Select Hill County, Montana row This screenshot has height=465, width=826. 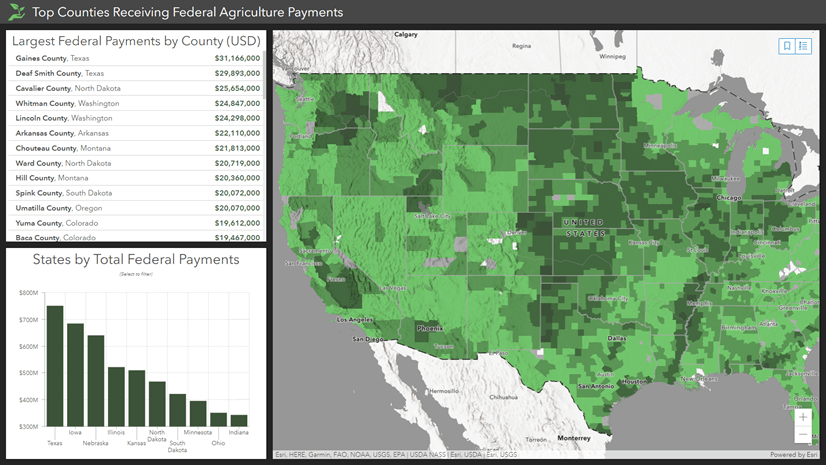pos(136,178)
